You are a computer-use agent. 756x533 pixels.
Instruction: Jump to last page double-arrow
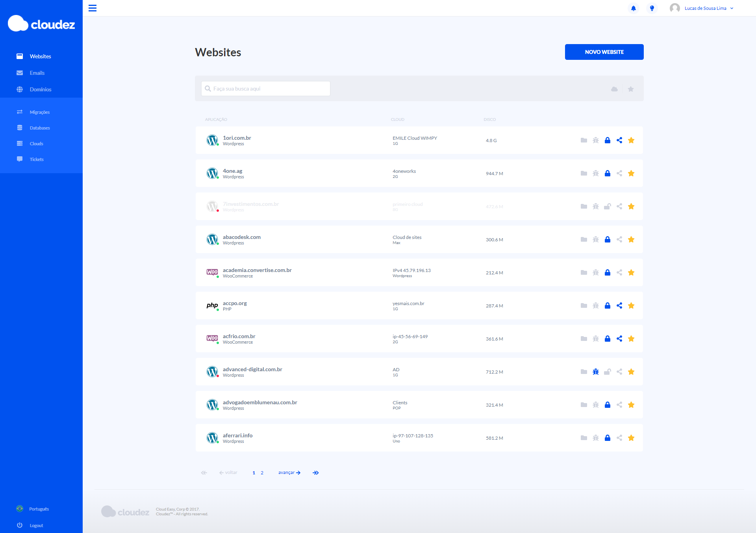[x=316, y=473]
